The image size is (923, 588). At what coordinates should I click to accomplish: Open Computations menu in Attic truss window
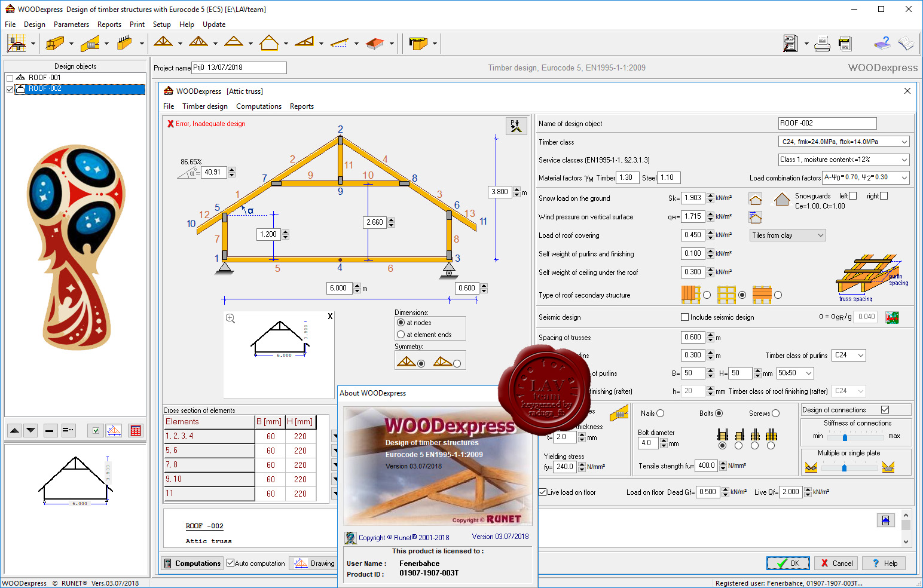coord(259,106)
